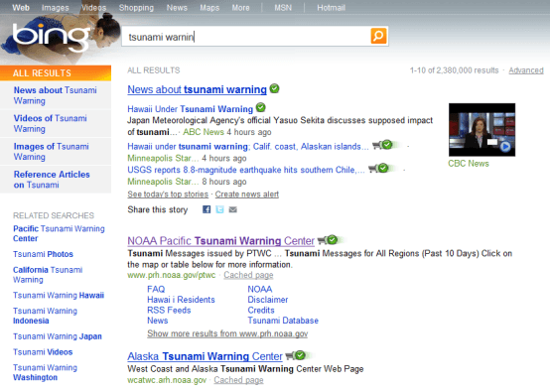Click safety badge after Calif. coast, Alaskan islands headline
550x392 pixels.
385,145
